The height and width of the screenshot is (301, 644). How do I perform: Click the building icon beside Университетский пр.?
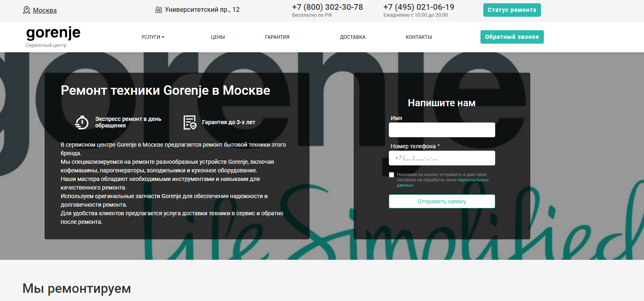[159, 10]
